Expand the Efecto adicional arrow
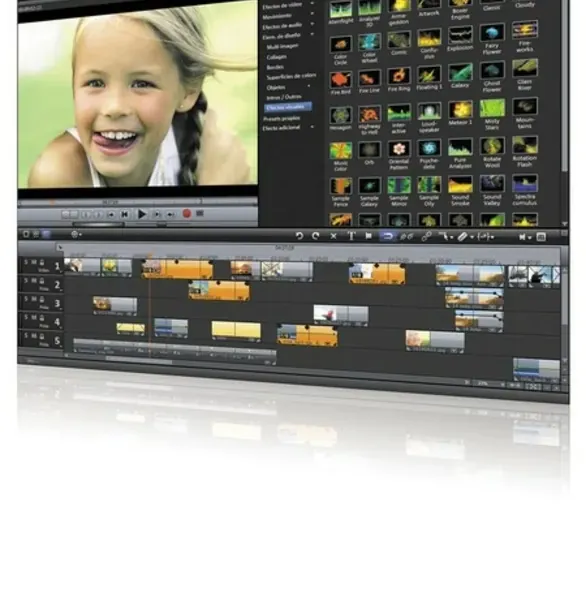 [312, 127]
